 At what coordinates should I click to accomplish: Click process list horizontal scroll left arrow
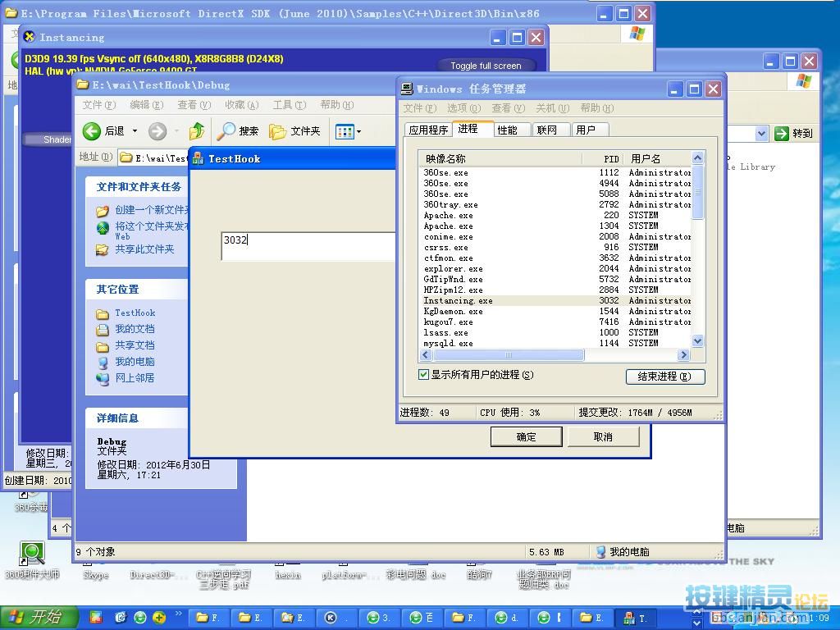[426, 354]
